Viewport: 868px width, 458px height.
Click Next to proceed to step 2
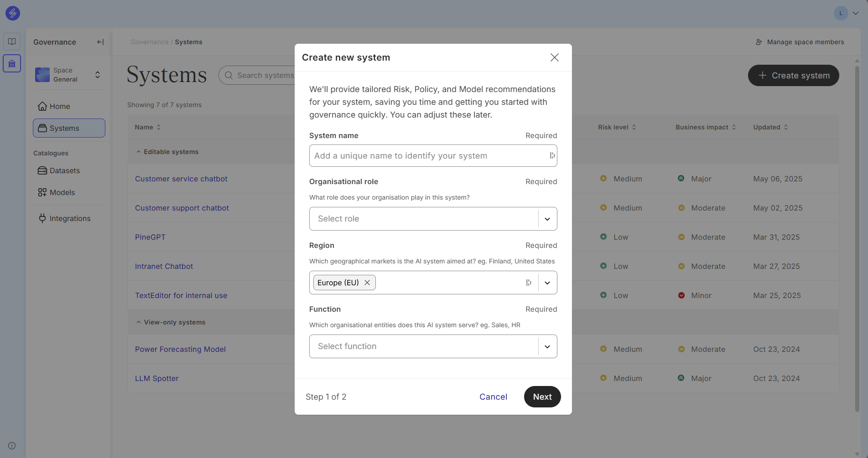(542, 396)
